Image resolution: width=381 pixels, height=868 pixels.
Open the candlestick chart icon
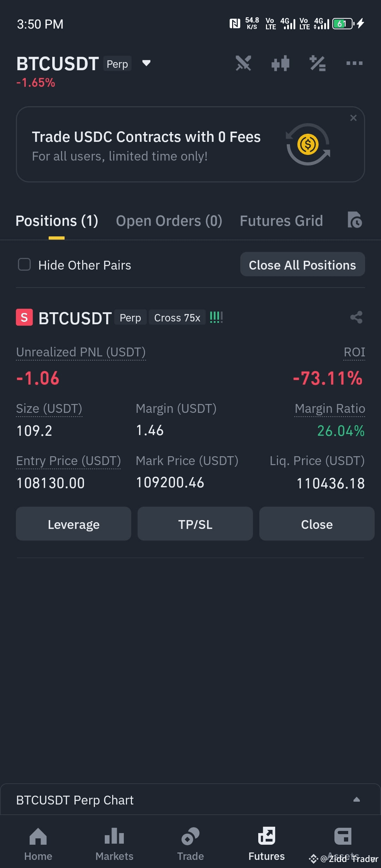pyautogui.click(x=280, y=64)
